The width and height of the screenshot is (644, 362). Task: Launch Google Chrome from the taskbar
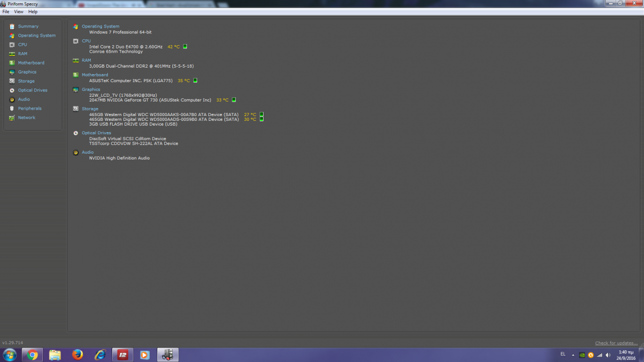point(33,355)
